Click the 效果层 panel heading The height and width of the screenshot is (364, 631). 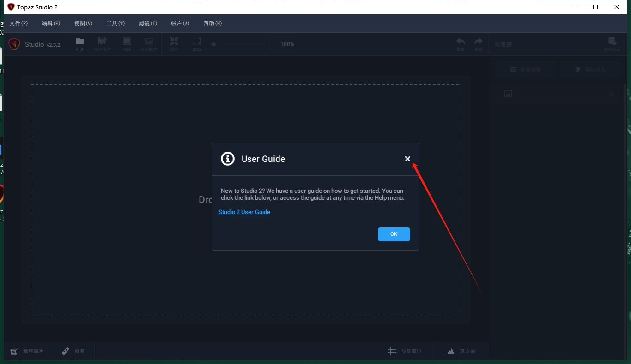504,44
